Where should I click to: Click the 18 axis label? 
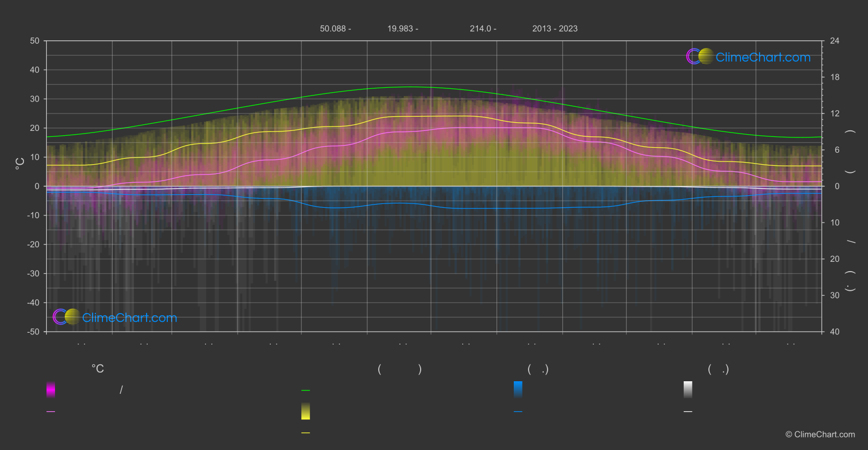point(835,77)
